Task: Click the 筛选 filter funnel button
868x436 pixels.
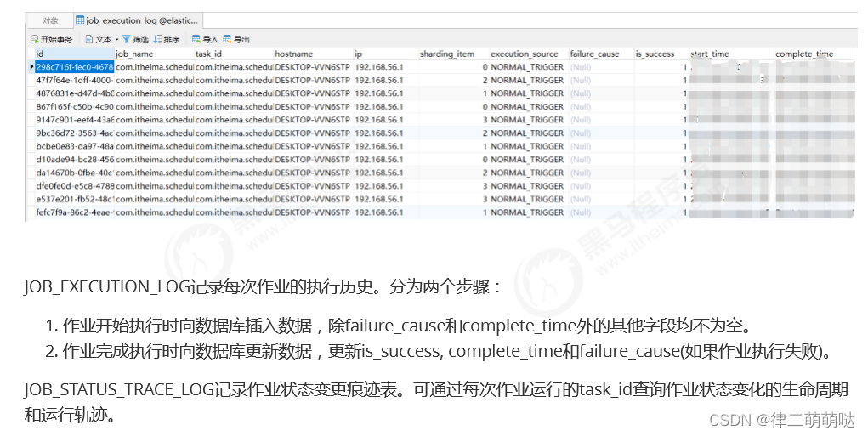Action: 136,39
